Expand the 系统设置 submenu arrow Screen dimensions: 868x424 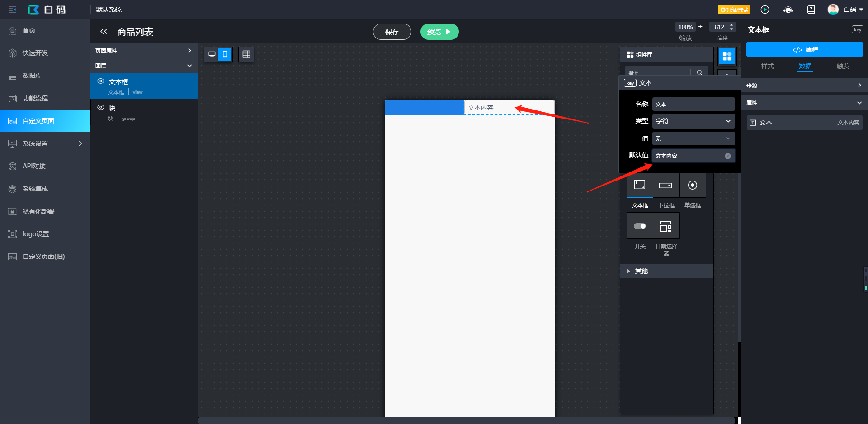pyautogui.click(x=80, y=143)
